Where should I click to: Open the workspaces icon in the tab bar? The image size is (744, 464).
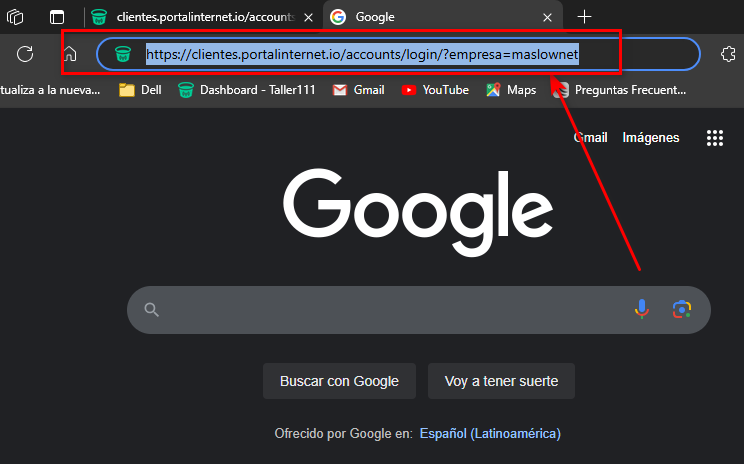[15, 17]
